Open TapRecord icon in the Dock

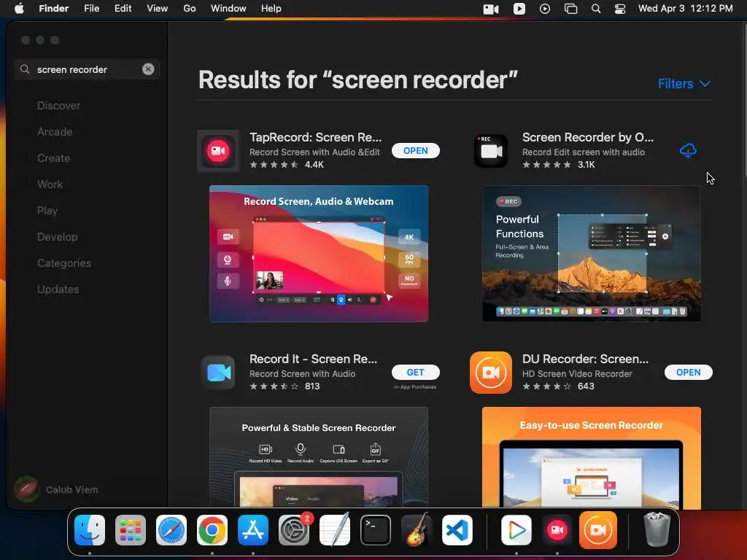557,530
